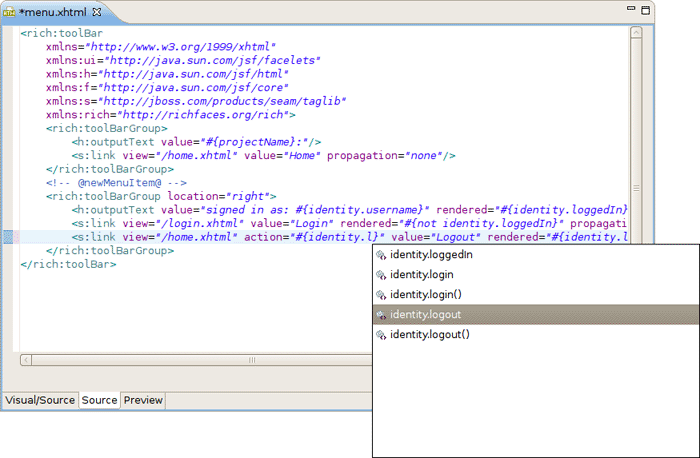Choose identity.loggedIn from autocomplete list

coord(431,255)
